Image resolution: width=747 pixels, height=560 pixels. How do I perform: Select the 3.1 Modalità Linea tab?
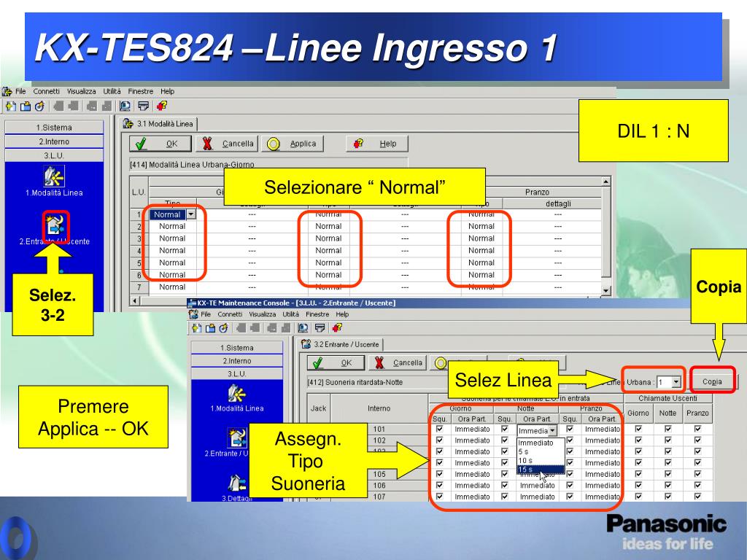pyautogui.click(x=158, y=124)
